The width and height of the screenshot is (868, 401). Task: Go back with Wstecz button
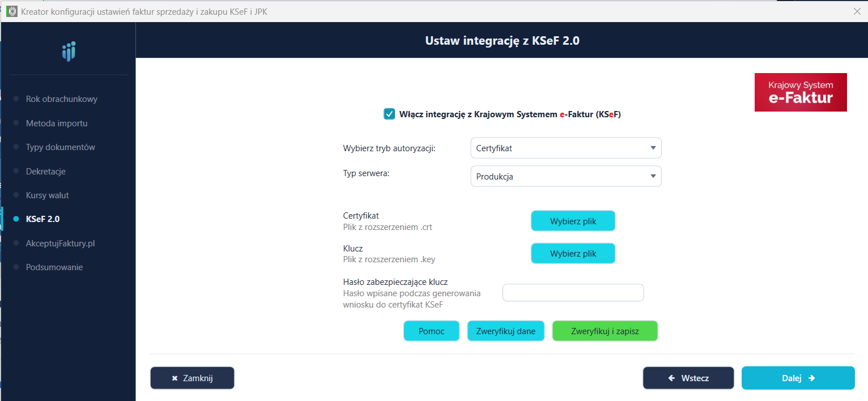pyautogui.click(x=688, y=378)
